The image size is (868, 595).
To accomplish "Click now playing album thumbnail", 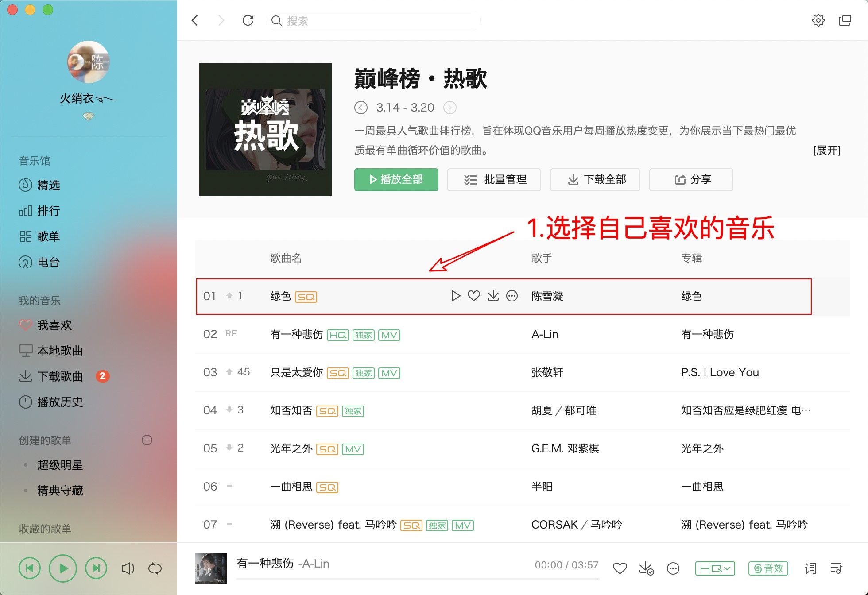I will [211, 568].
